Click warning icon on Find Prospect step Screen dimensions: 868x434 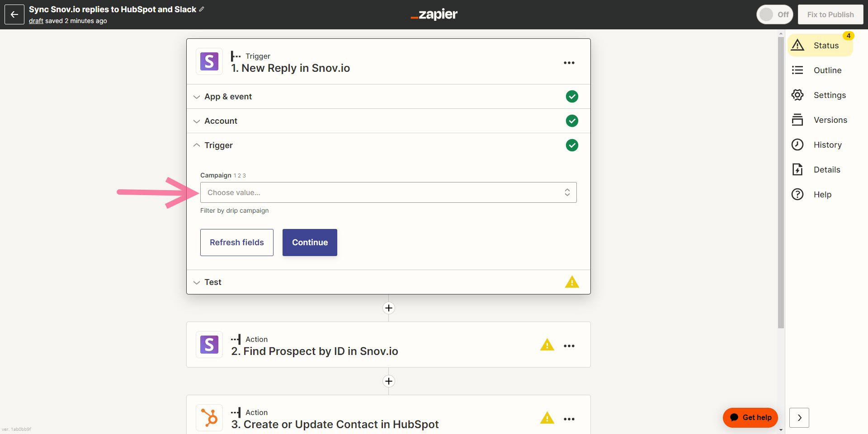point(547,345)
